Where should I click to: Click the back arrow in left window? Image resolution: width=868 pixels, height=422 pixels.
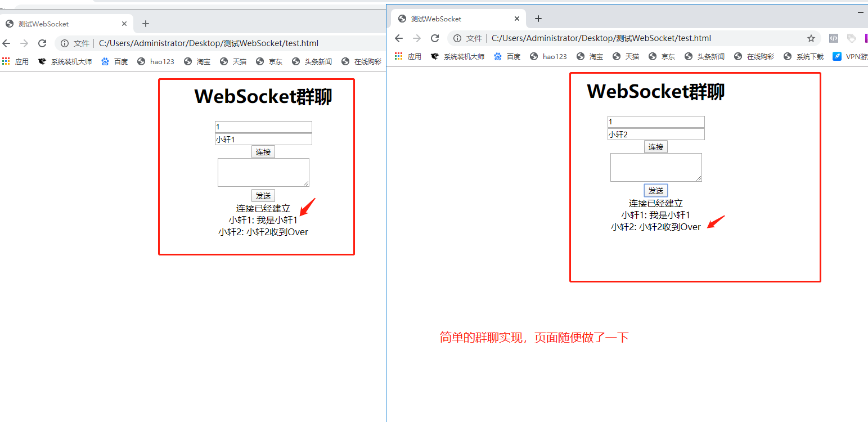point(6,43)
